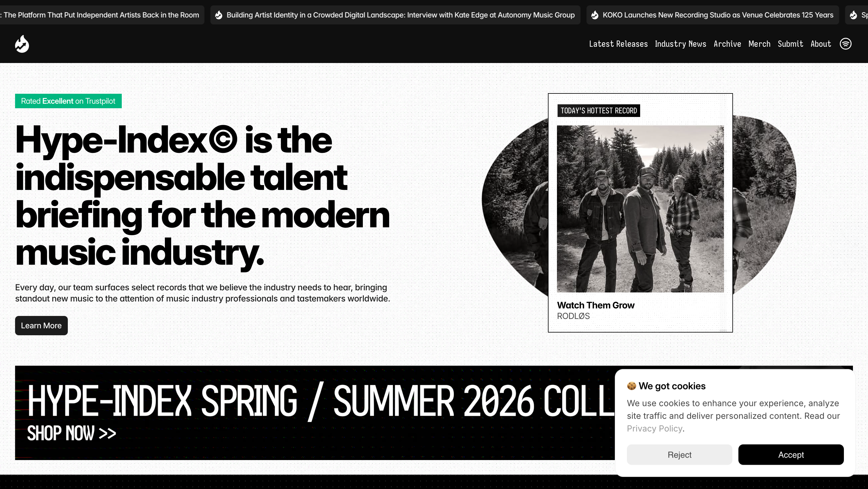Open Latest Releases menu item
The height and width of the screenshot is (489, 868).
click(618, 44)
